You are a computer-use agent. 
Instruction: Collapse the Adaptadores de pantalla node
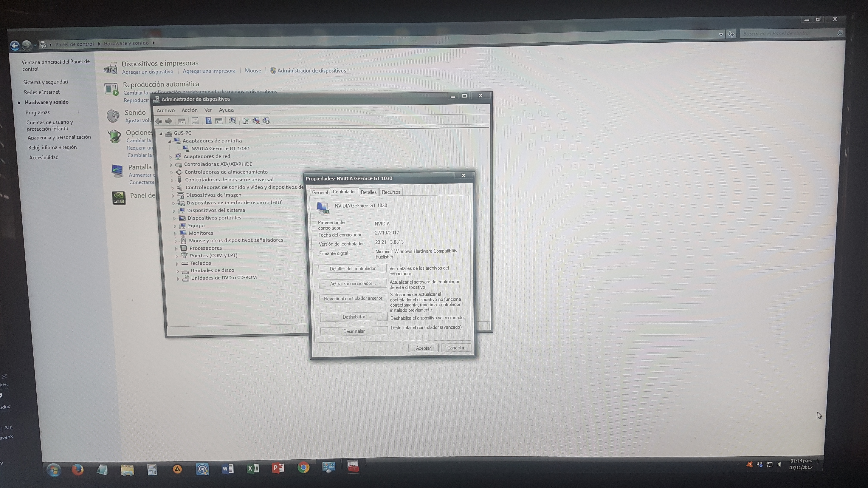point(169,141)
